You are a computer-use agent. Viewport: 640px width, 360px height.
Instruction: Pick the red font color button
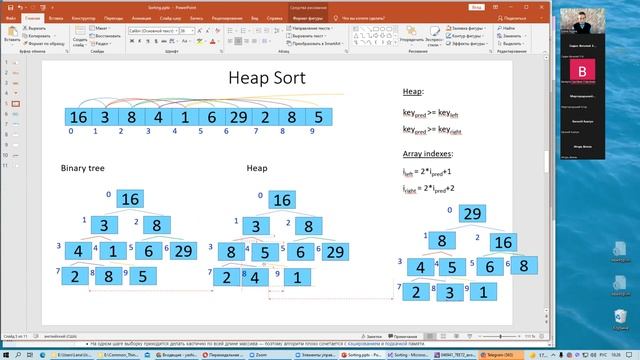coord(212,41)
